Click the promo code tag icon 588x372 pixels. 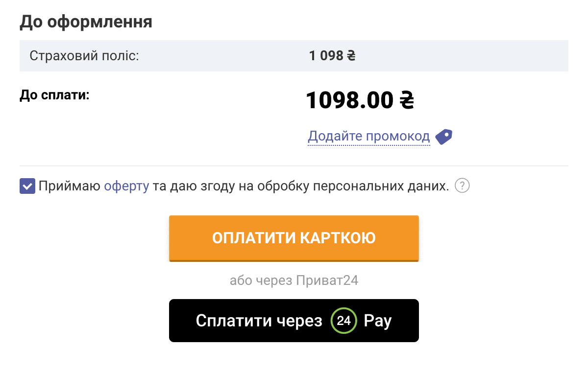pyautogui.click(x=444, y=137)
